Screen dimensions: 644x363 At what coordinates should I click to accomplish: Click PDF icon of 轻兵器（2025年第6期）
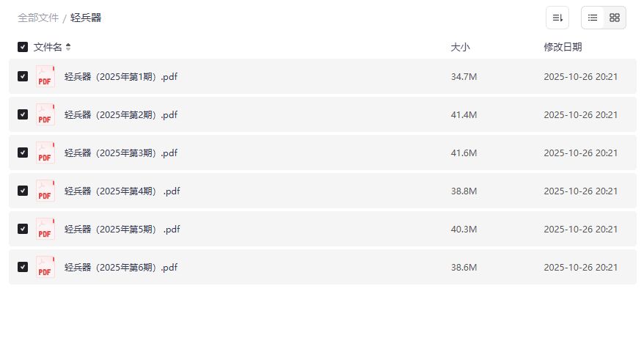pyautogui.click(x=45, y=267)
